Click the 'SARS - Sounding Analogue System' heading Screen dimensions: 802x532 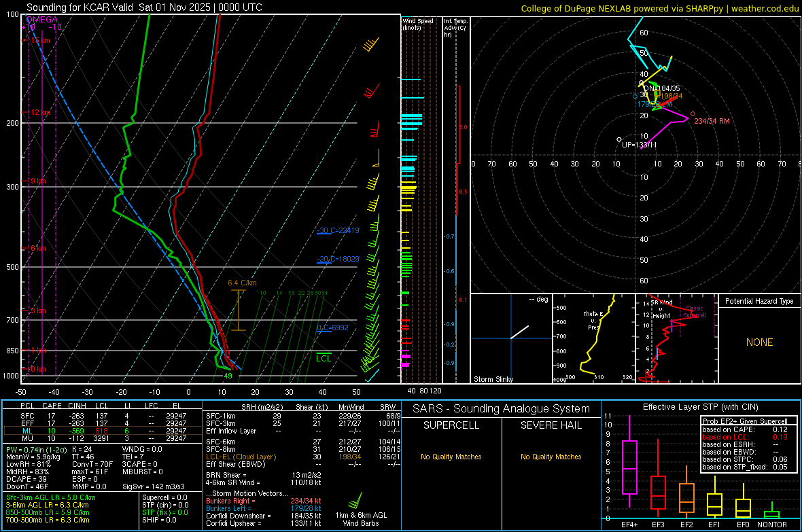click(x=502, y=409)
